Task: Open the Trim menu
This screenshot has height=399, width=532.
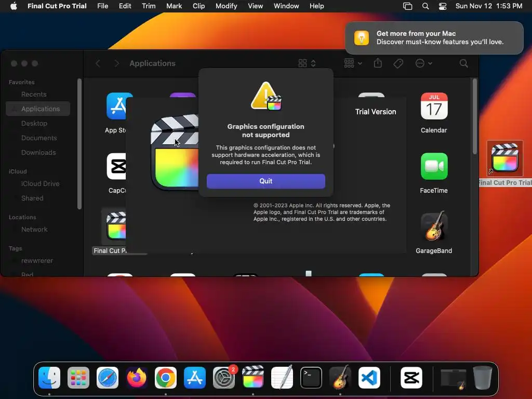Action: (149, 6)
